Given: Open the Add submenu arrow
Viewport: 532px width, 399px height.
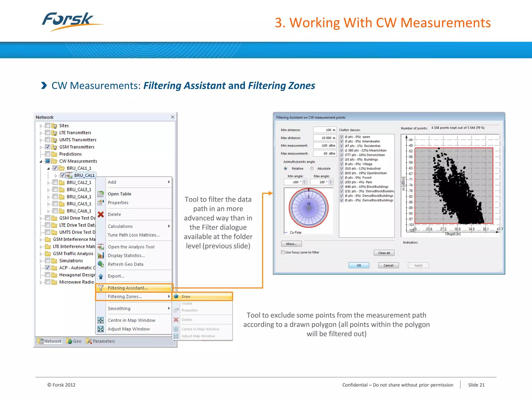Looking at the screenshot, I should coord(169,182).
